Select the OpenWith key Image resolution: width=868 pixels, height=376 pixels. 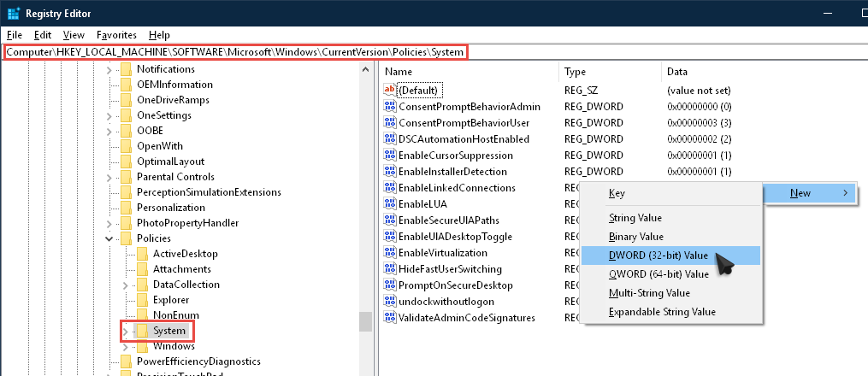(159, 146)
